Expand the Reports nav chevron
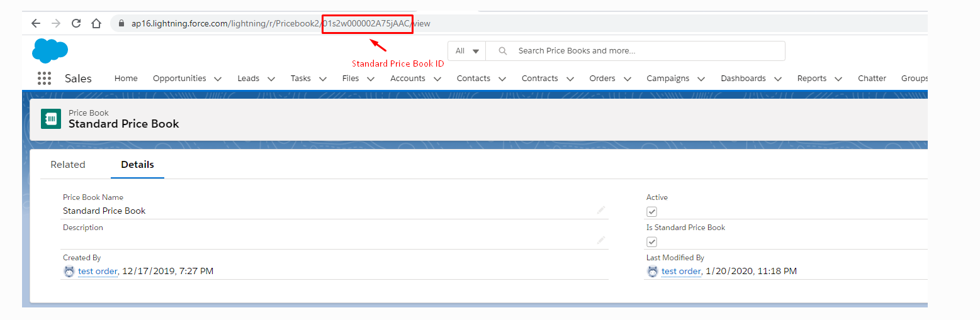Viewport: 980px width, 320px height. coord(838,79)
